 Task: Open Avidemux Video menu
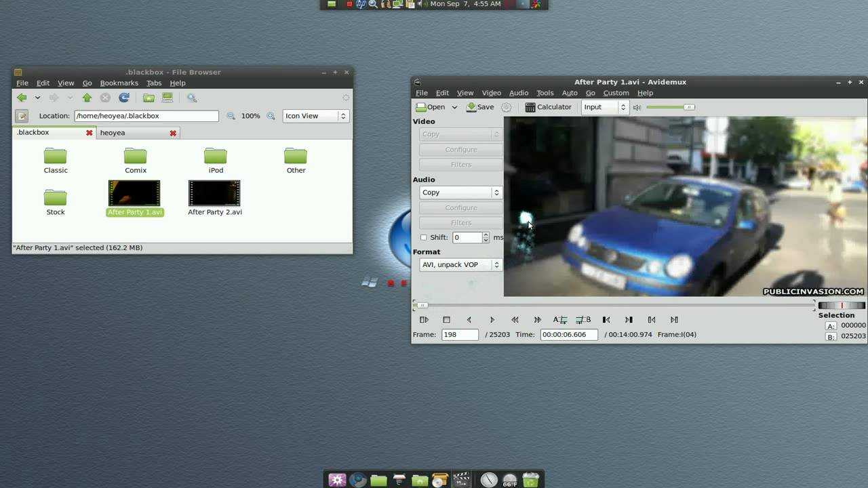point(491,93)
